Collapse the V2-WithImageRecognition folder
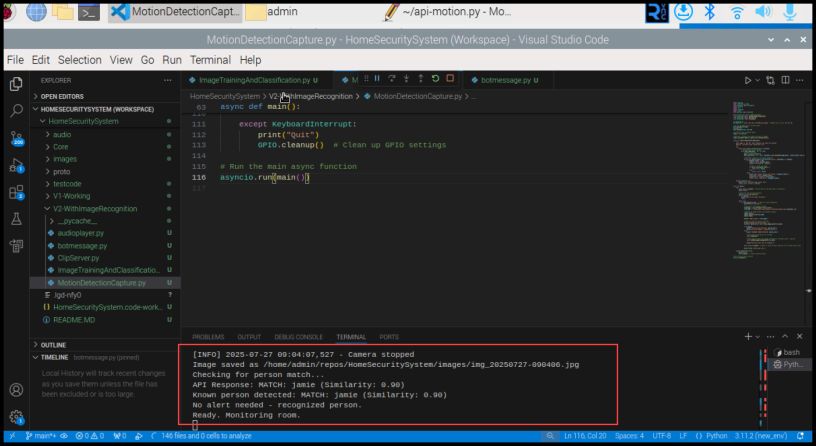816x446 pixels. (x=95, y=209)
